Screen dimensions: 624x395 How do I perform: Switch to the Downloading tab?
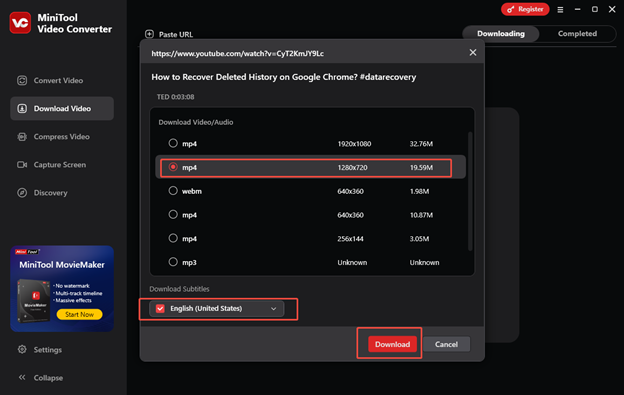[x=501, y=34]
